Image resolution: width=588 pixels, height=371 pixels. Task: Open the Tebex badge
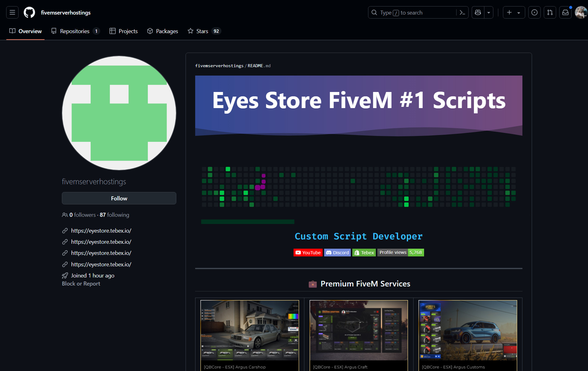(x=364, y=252)
